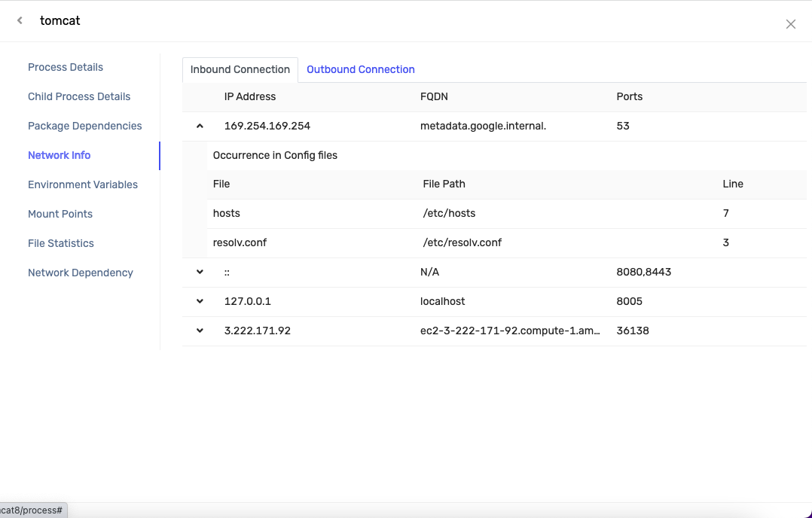
Task: Select the localhost FQDN cell
Action: [x=443, y=301]
